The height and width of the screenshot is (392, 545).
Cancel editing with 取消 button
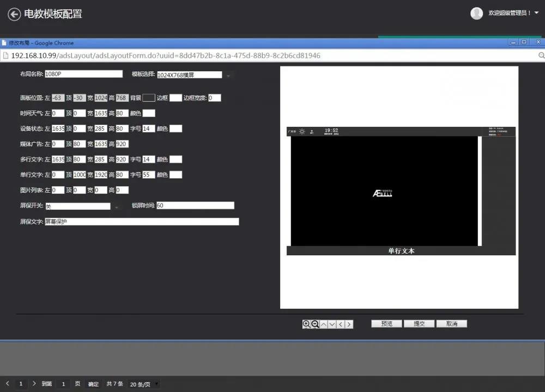(451, 323)
